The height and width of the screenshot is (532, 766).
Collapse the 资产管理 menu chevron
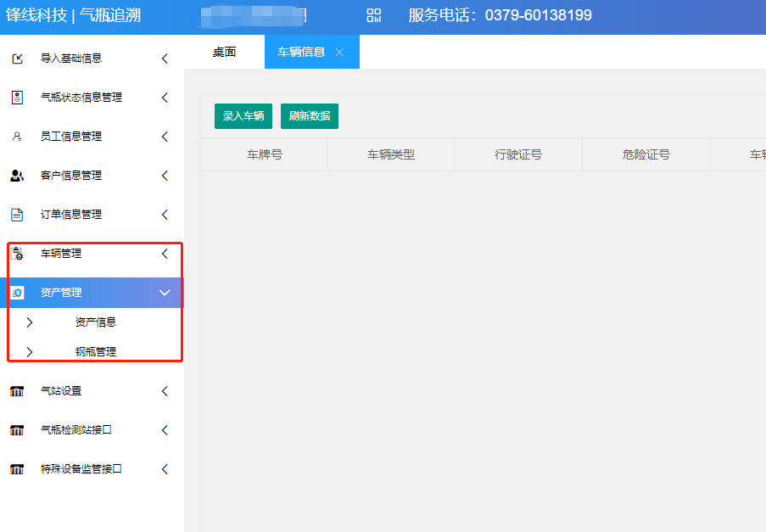165,293
